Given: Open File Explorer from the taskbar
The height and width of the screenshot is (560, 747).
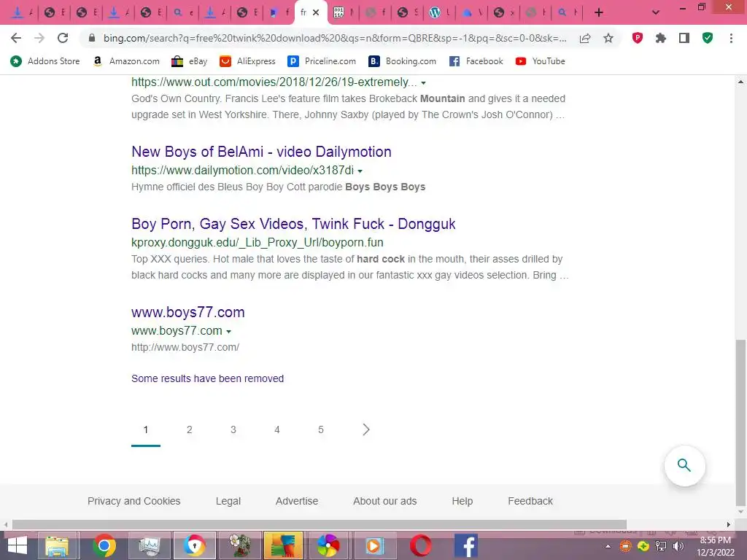Looking at the screenshot, I should (x=57, y=545).
